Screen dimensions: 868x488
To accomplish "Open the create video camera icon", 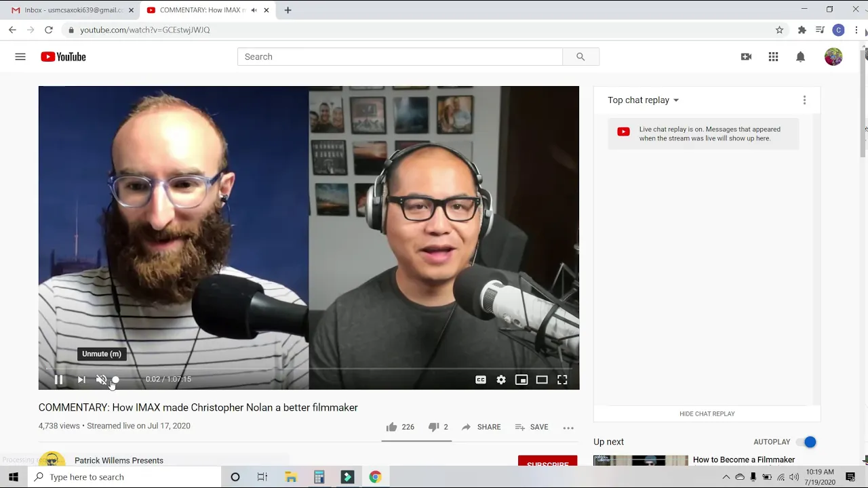I will pos(746,57).
